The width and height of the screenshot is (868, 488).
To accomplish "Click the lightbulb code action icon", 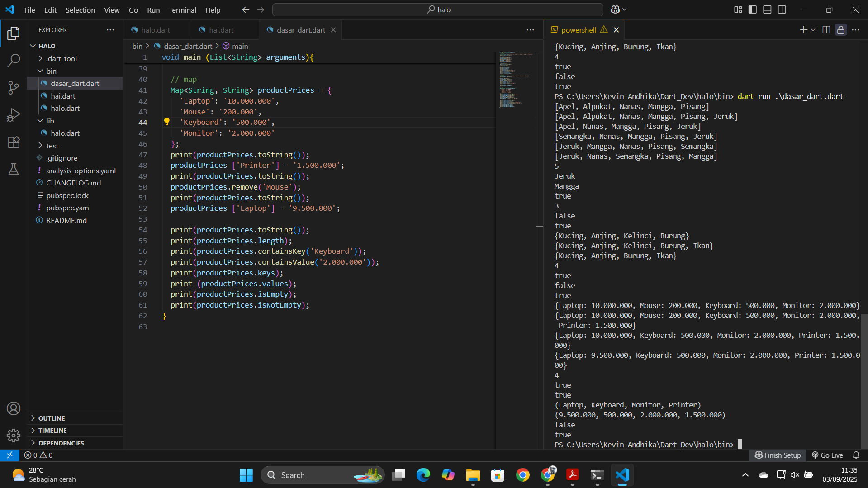I will tap(166, 122).
